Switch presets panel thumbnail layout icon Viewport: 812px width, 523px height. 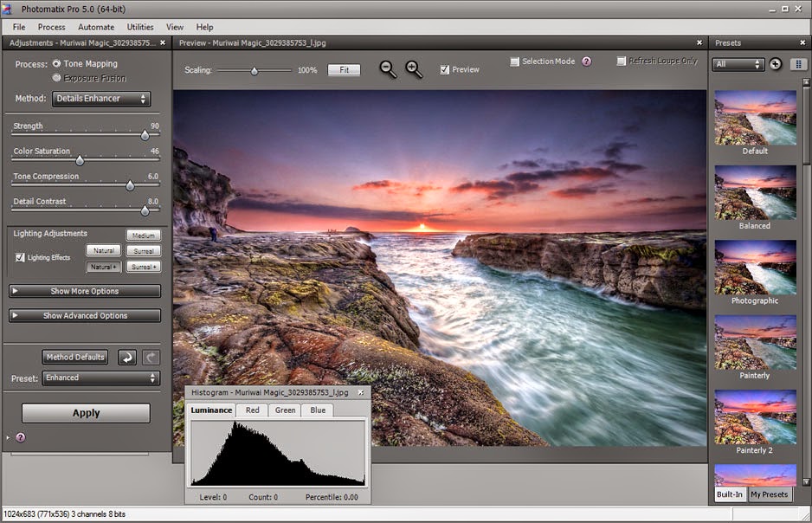click(797, 64)
